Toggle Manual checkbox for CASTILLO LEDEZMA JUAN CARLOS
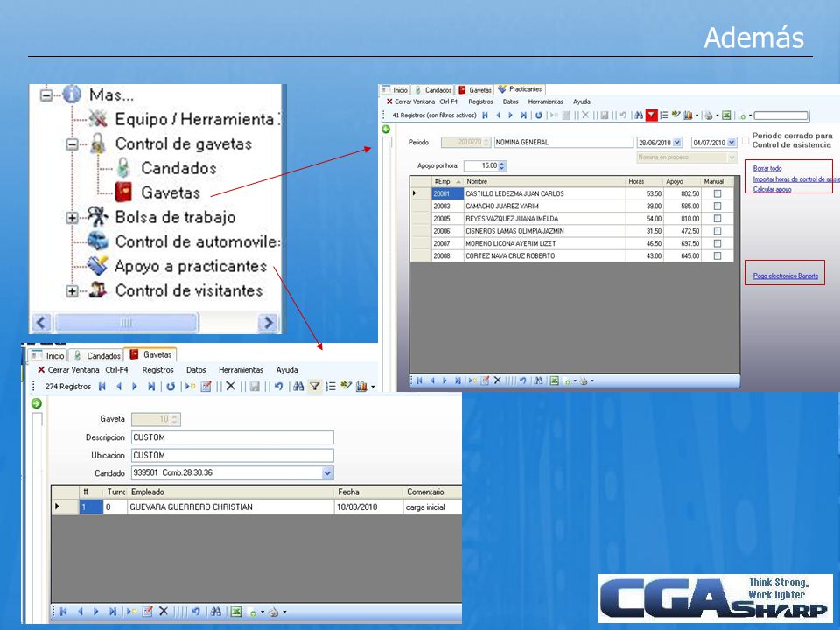This screenshot has height=630, width=840. [717, 193]
